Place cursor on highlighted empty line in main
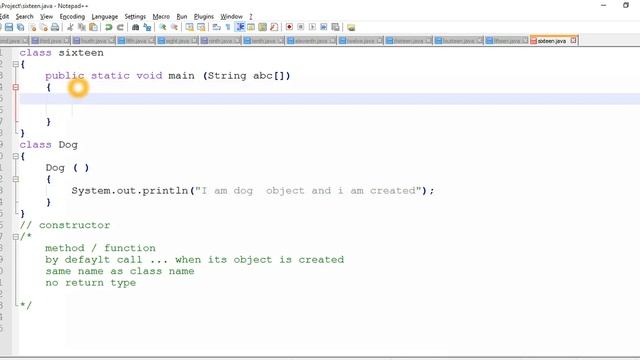This screenshot has width=640, height=360. 330,99
